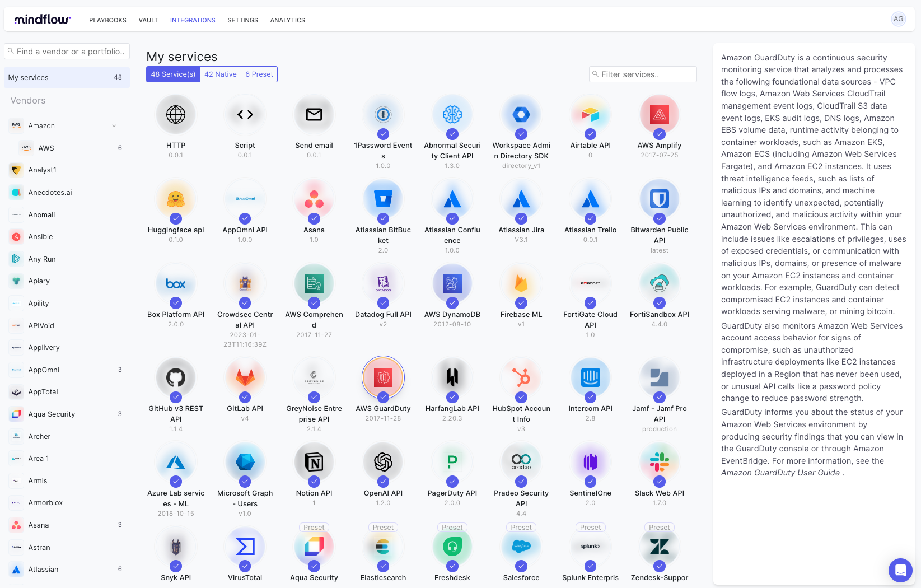Open the Anecdotes.ai vendor
The height and width of the screenshot is (588, 921).
click(x=67, y=192)
